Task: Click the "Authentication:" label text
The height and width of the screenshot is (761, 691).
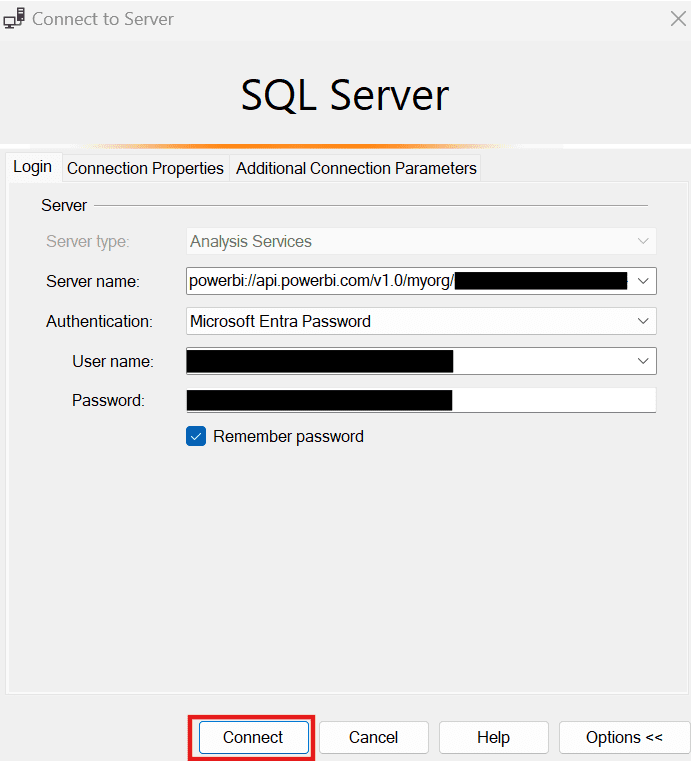Action: click(x=99, y=322)
